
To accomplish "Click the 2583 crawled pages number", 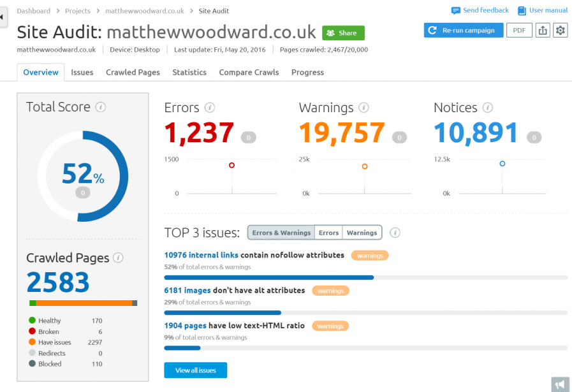I will (58, 282).
